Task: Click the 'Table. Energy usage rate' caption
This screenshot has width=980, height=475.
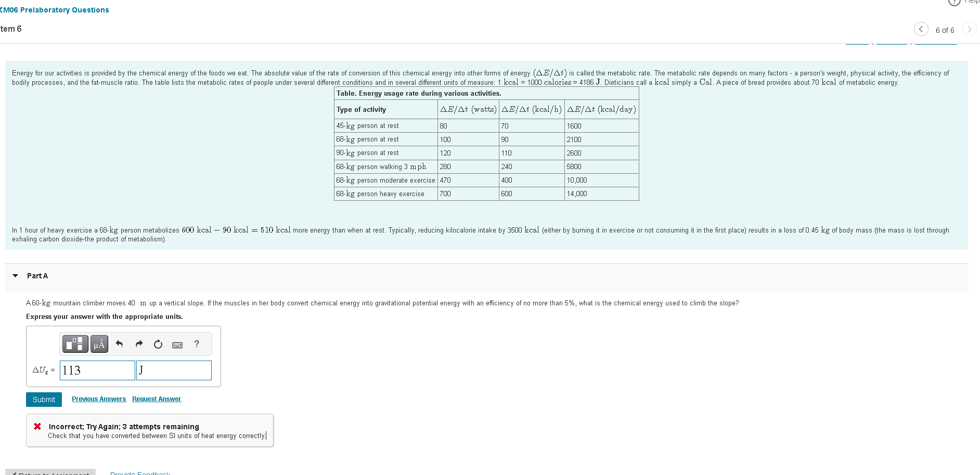Action: [419, 94]
